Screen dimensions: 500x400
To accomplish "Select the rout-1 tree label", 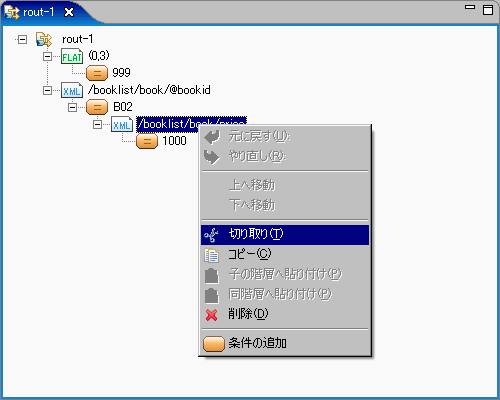I will pos(77,39).
